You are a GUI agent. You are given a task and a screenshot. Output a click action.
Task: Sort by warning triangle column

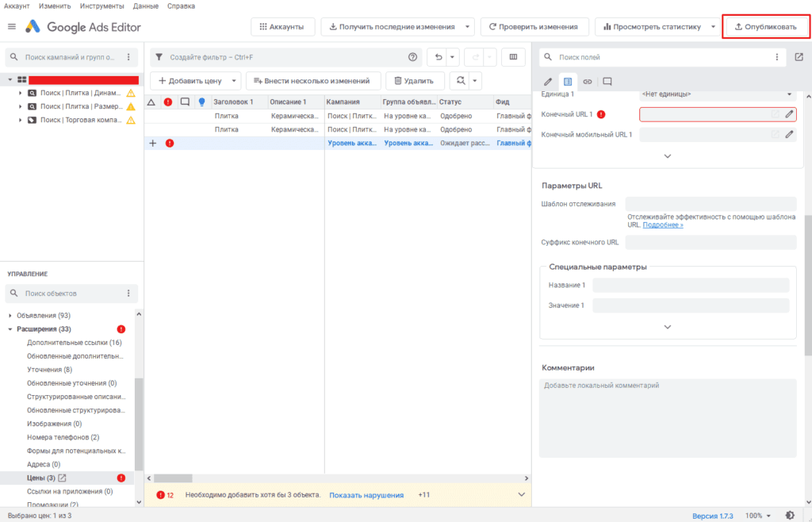point(151,102)
